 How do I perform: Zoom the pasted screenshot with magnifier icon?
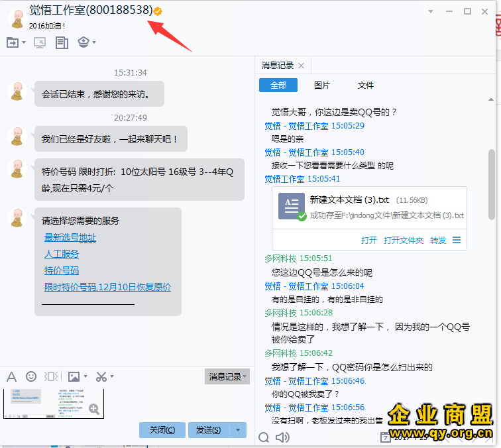click(94, 409)
